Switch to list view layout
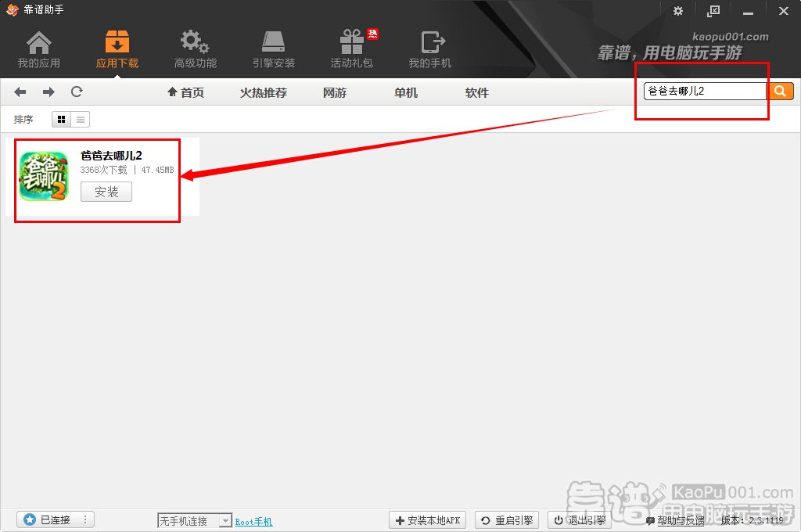 click(x=81, y=119)
